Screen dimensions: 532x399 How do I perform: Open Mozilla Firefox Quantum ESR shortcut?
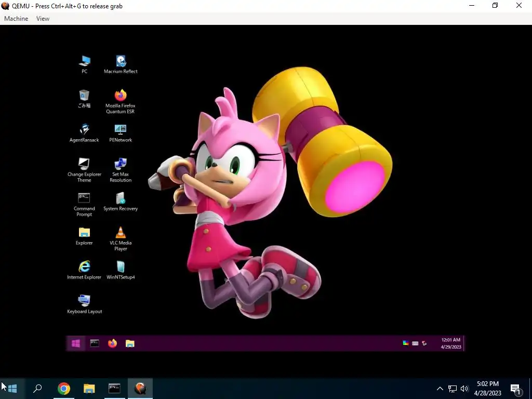[x=121, y=101]
